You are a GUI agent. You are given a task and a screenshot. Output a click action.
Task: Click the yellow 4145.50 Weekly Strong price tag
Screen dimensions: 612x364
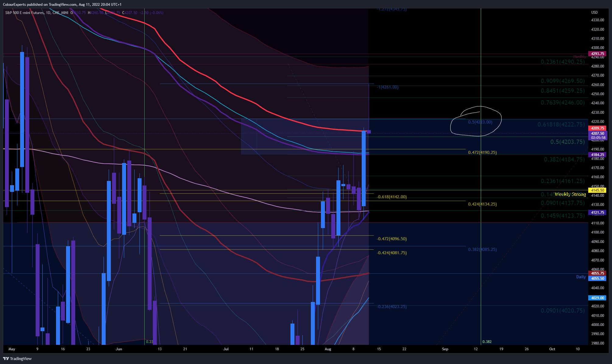(597, 190)
